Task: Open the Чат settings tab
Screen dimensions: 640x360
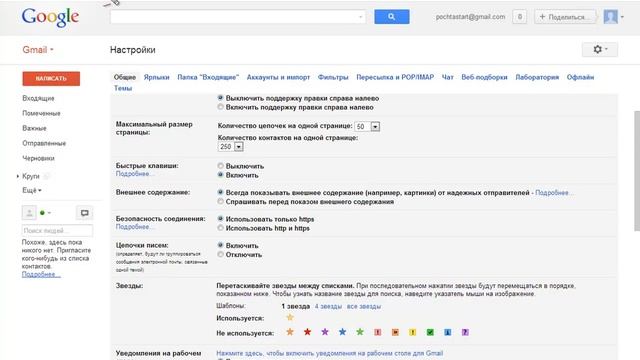Action: 447,77
